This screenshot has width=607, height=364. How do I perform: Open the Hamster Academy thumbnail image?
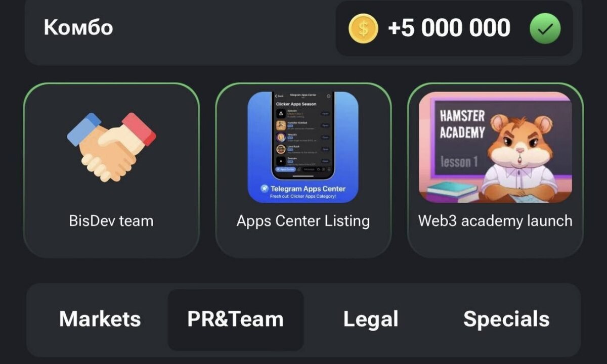(495, 147)
